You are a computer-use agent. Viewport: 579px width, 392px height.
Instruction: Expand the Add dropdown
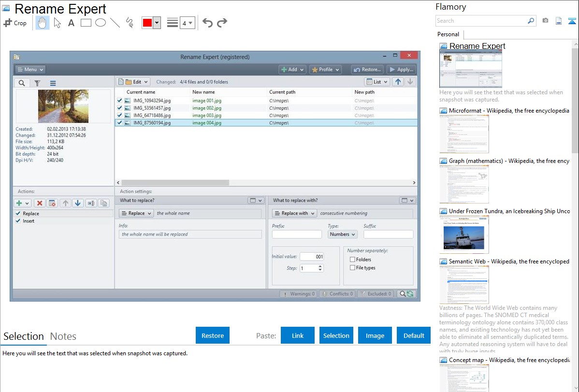point(292,70)
